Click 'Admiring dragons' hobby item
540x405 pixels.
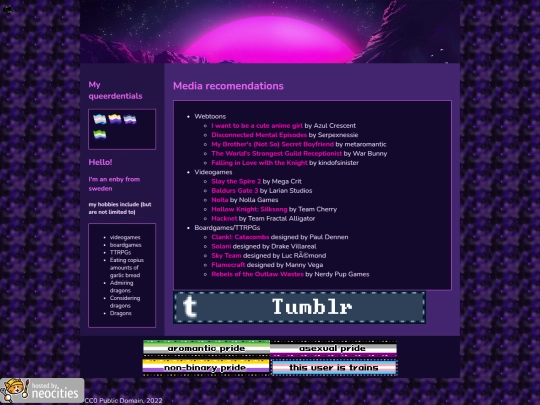(122, 287)
